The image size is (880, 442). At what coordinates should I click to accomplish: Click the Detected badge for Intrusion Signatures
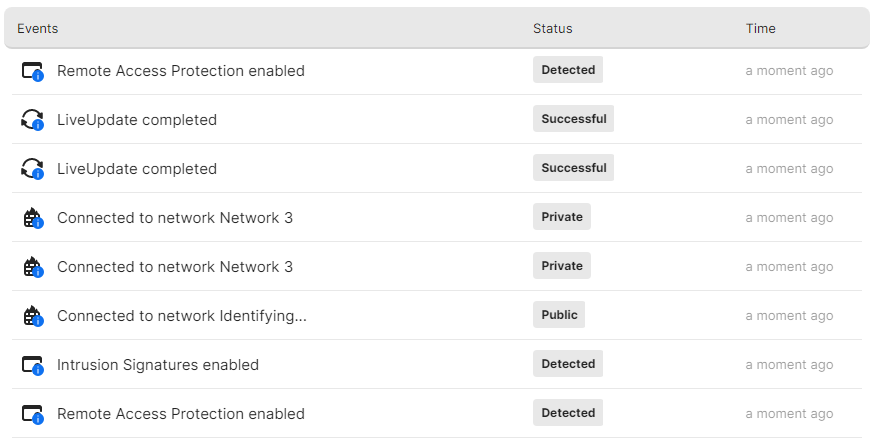click(x=568, y=364)
